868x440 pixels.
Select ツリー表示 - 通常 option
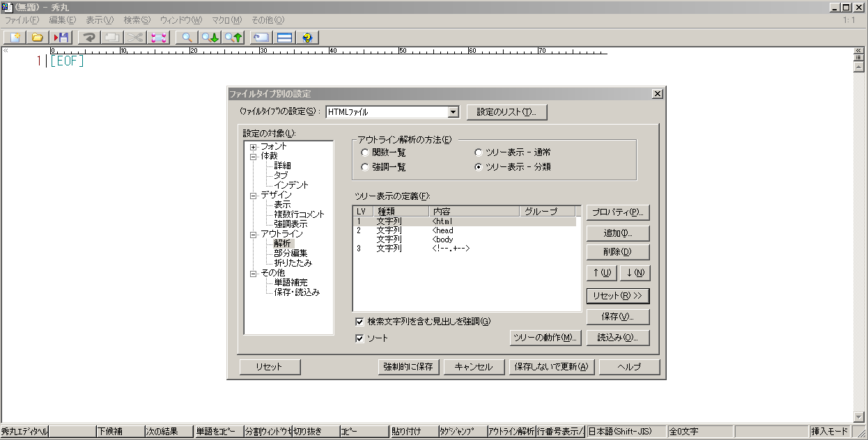pos(512,152)
